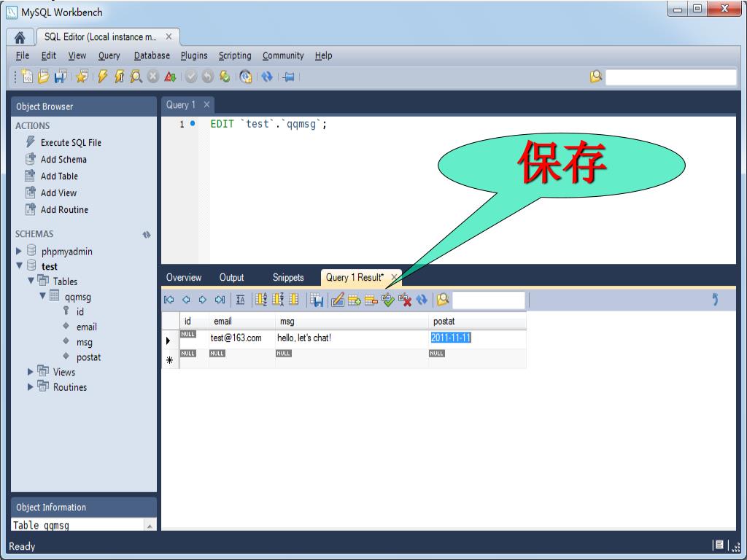Sort result column descending Z-A
Screen dimensions: 747x560
278,300
